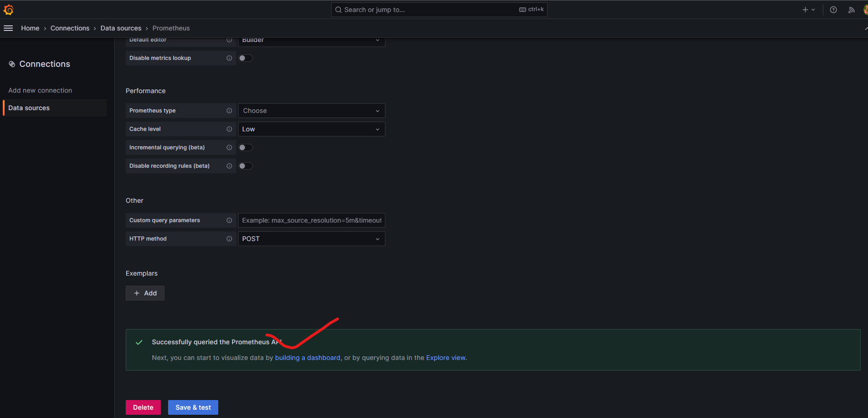Click the info icon for Custom query parameters
This screenshot has height=418, width=868.
(229, 220)
